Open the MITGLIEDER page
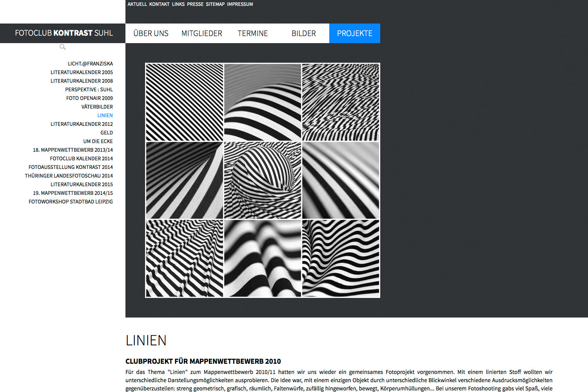The width and height of the screenshot is (588, 392). coord(202,33)
